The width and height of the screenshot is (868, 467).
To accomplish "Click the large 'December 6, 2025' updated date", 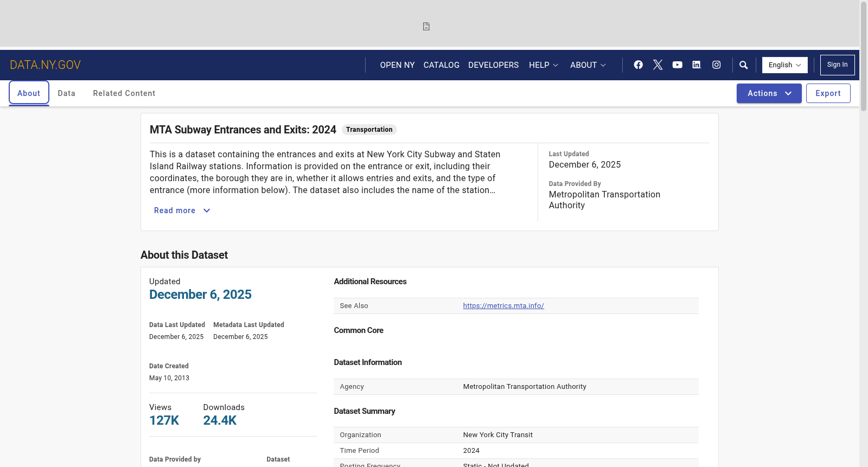I will [201, 295].
